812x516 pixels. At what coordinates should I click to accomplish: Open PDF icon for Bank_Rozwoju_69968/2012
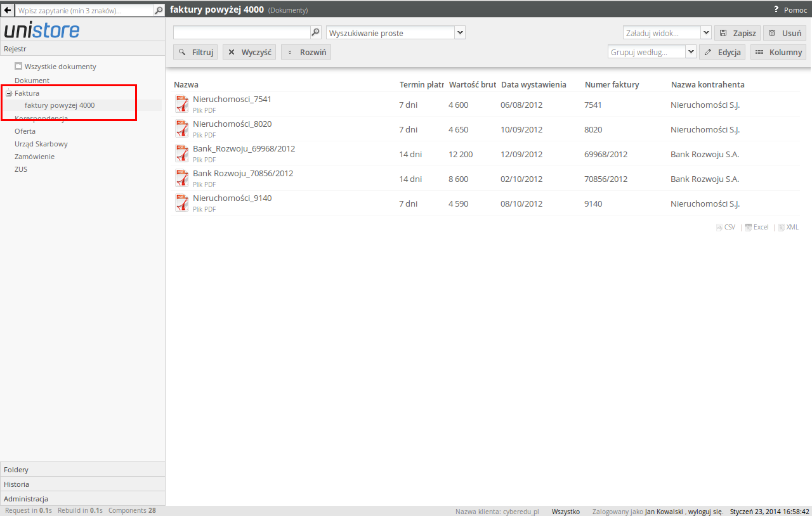pos(182,153)
